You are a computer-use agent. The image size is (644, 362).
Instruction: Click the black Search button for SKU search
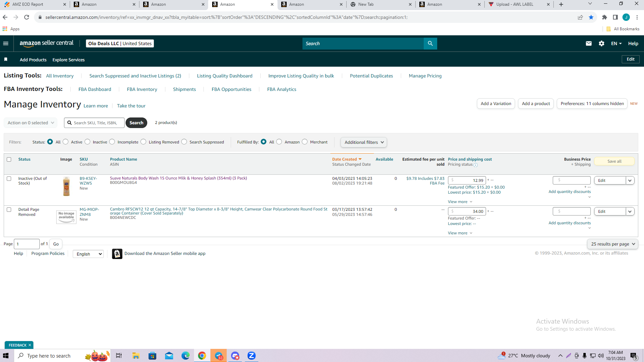(136, 123)
